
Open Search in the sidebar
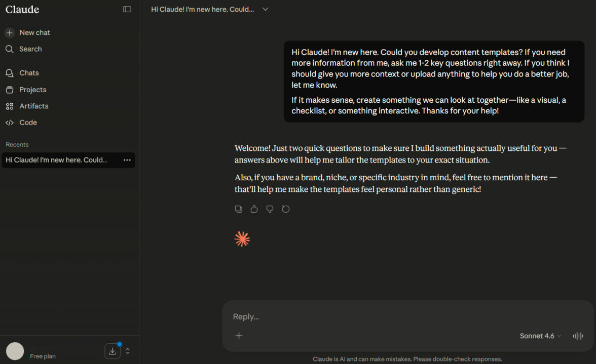30,49
